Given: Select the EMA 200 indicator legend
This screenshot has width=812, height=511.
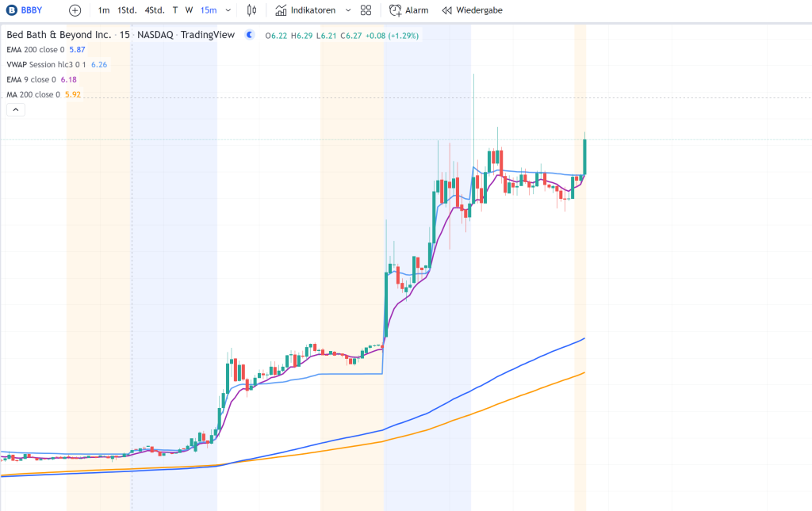Looking at the screenshot, I should (36, 50).
